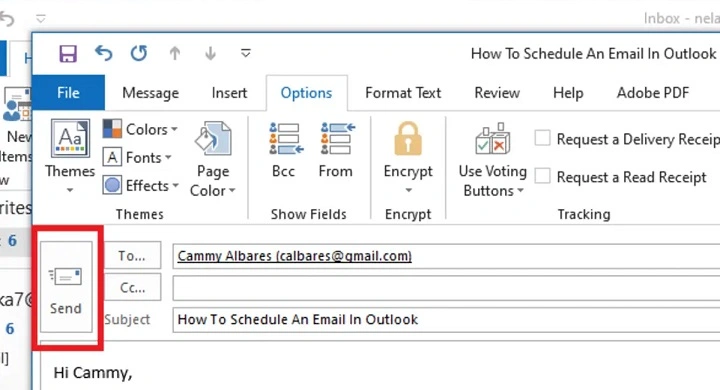Click the Save icon in quick access toolbar
The height and width of the screenshot is (390, 720).
click(68, 54)
